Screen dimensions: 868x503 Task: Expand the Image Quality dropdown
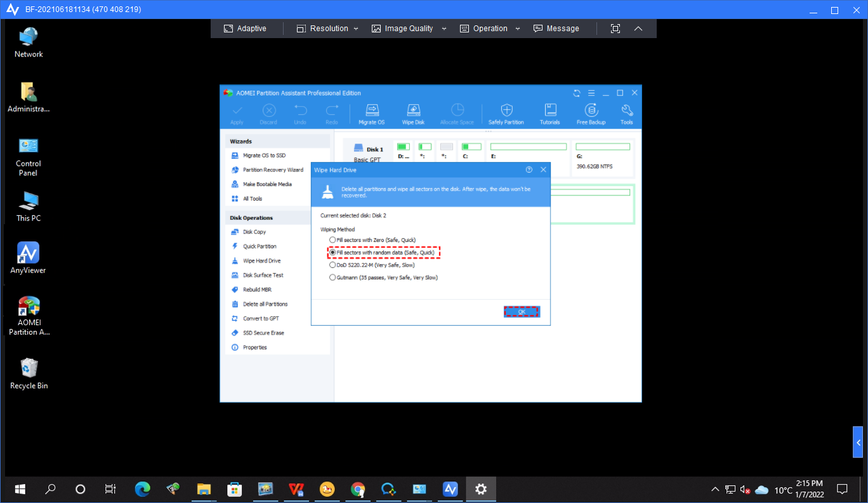(x=409, y=29)
